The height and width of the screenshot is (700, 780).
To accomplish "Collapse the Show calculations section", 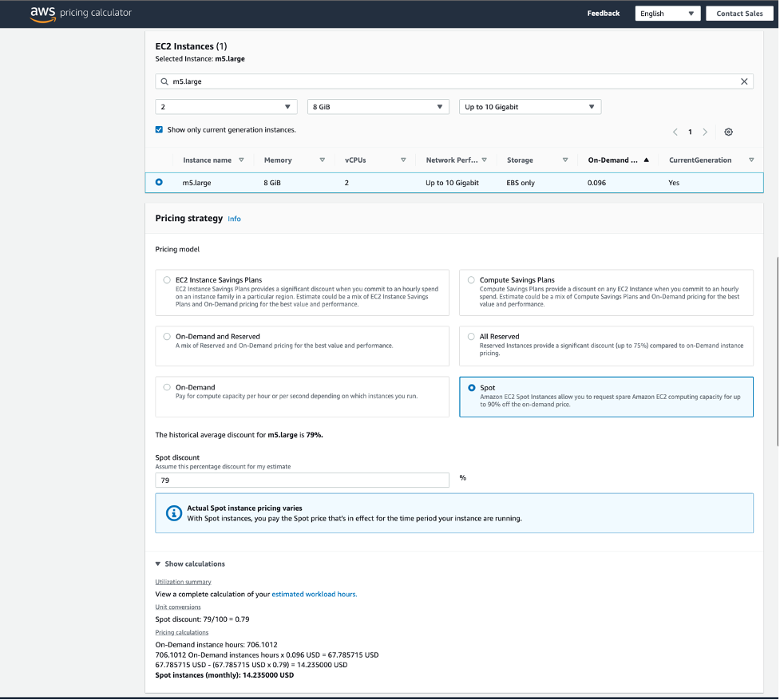I will point(190,564).
